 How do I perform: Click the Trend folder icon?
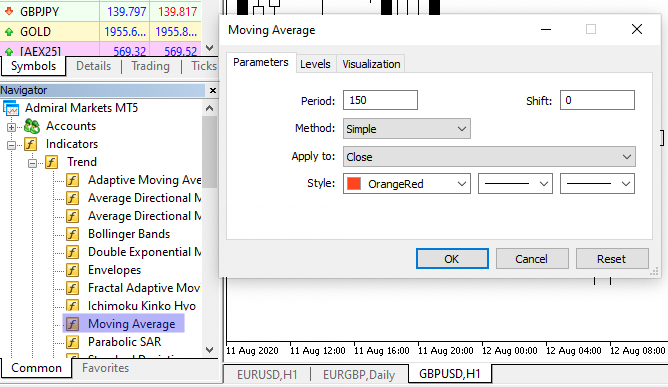coord(52,162)
